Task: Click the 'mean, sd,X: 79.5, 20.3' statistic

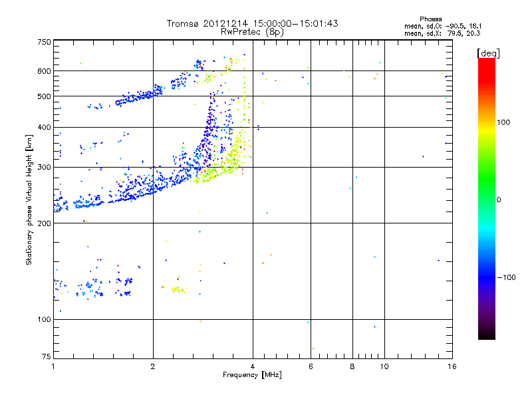Action: click(442, 33)
